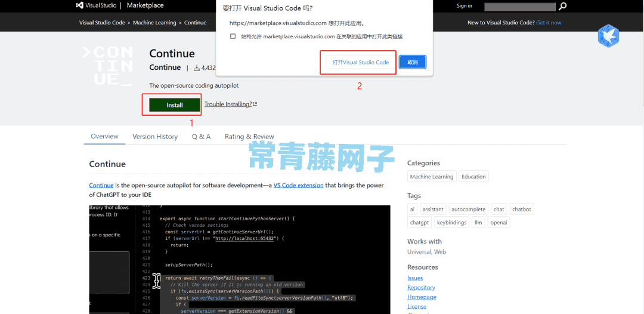Click the Sign in link
This screenshot has width=644, height=314.
point(465,6)
